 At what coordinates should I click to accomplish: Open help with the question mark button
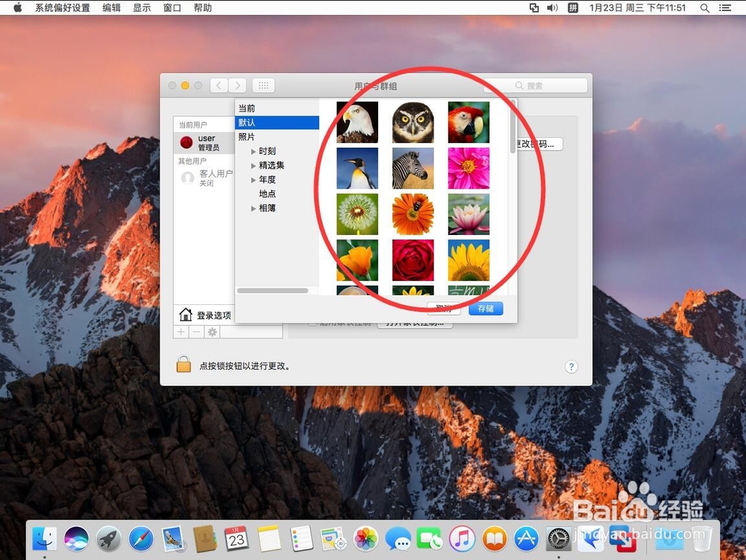tap(571, 367)
